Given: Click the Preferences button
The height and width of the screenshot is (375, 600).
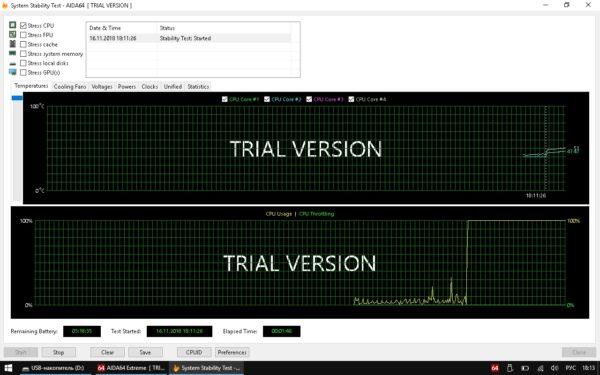Looking at the screenshot, I should (232, 352).
